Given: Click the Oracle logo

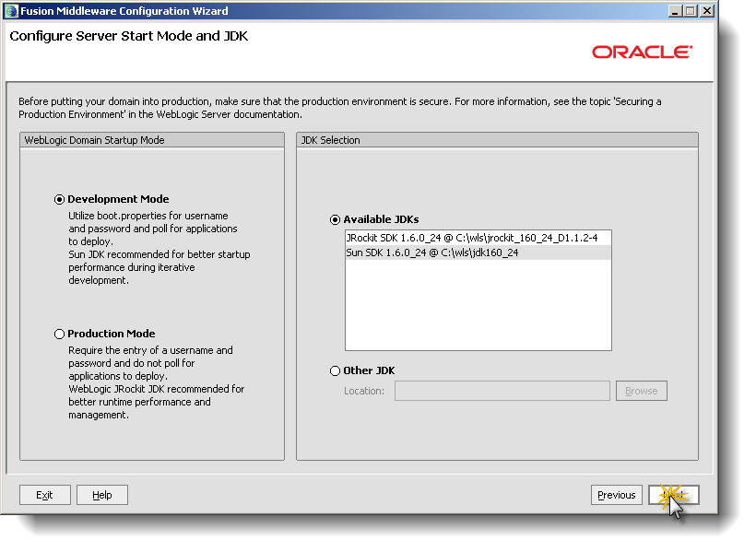Looking at the screenshot, I should coord(642,53).
